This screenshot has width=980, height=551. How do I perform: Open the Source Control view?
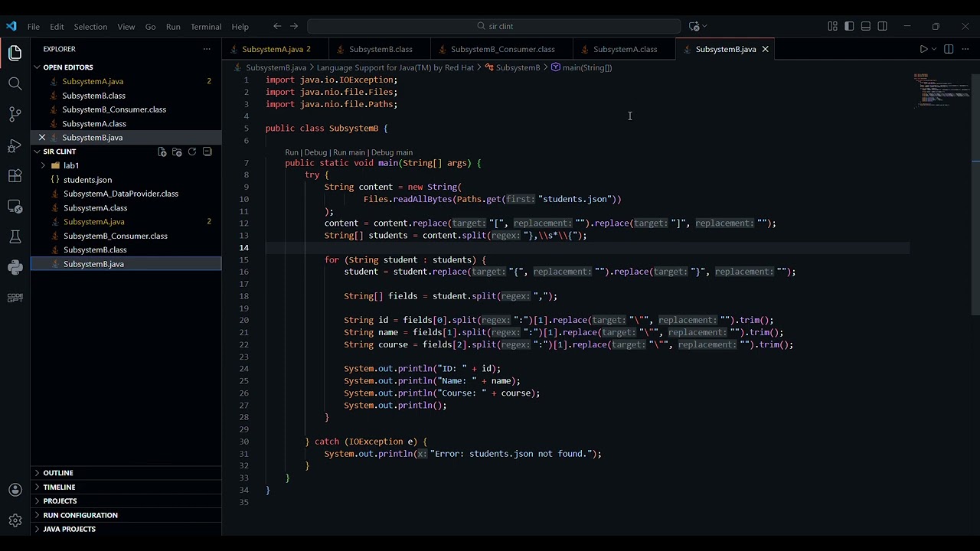click(x=15, y=114)
